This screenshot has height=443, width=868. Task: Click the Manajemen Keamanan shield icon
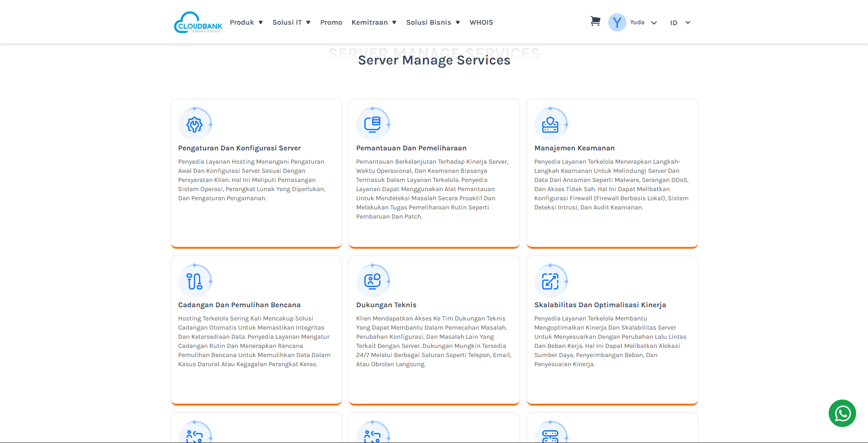[x=550, y=124]
